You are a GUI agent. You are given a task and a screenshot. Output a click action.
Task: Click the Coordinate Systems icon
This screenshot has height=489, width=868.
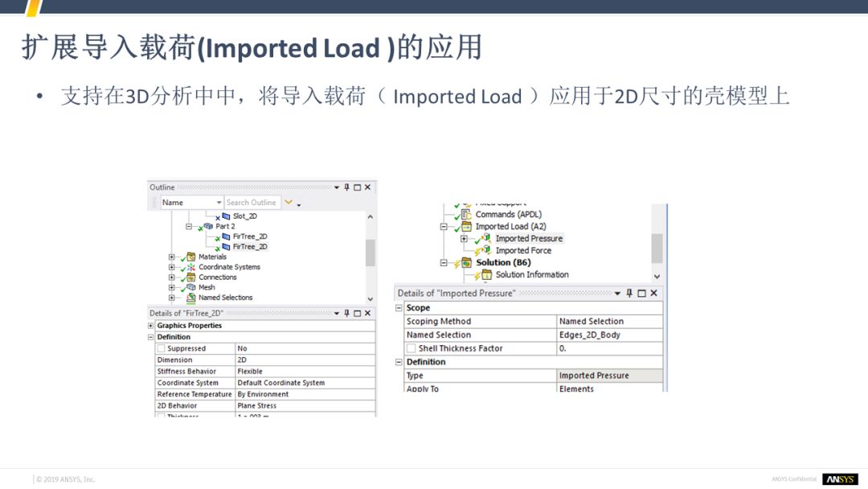click(191, 267)
